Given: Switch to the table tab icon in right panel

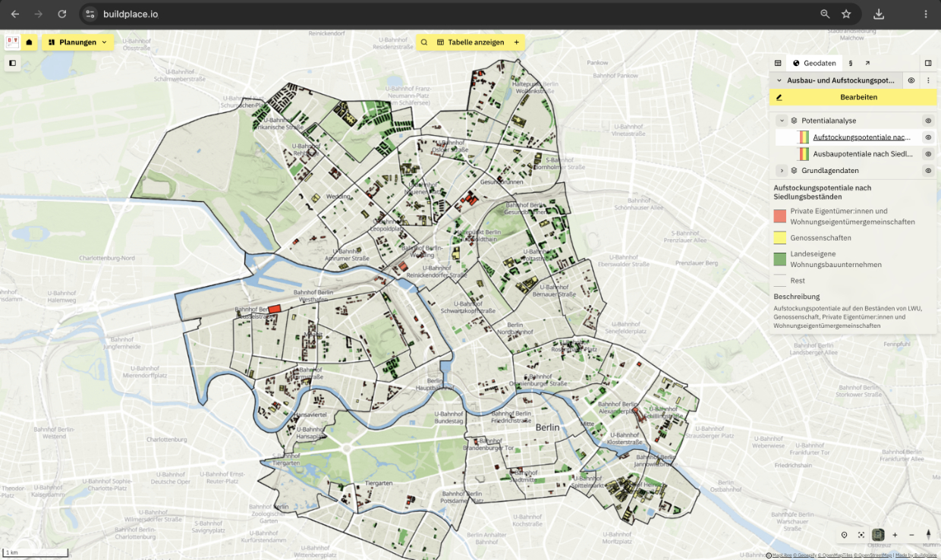Looking at the screenshot, I should coord(778,63).
